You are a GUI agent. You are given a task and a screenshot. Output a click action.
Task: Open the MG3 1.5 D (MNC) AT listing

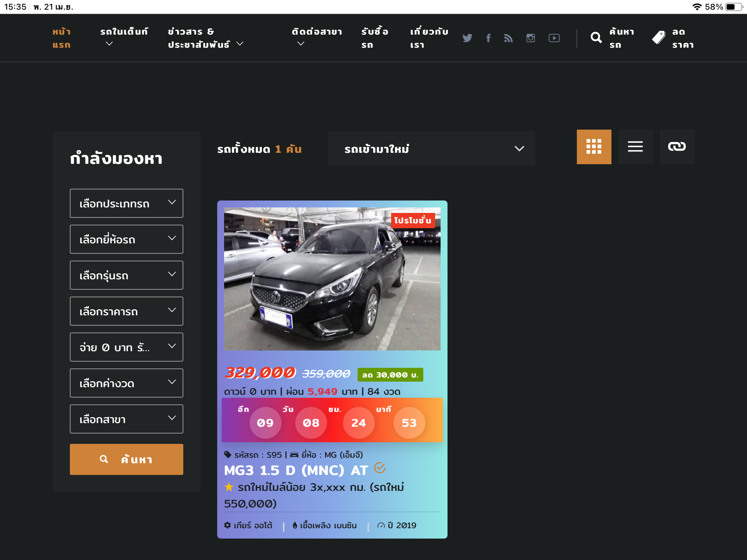click(x=296, y=470)
